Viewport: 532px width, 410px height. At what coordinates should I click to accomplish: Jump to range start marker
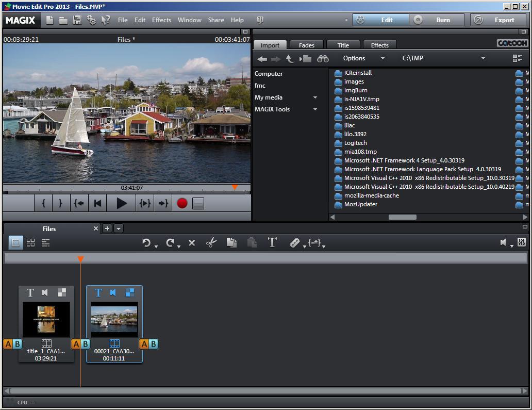(x=79, y=203)
